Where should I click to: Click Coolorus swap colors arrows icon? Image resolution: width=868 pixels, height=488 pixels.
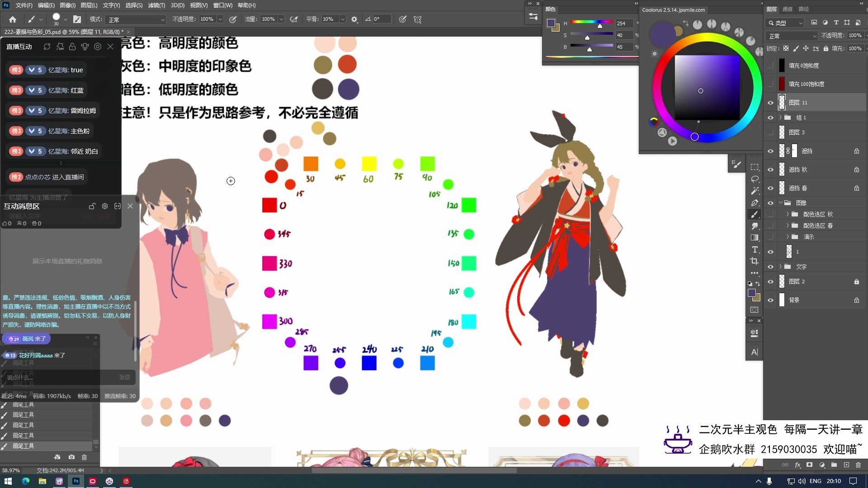click(x=685, y=23)
